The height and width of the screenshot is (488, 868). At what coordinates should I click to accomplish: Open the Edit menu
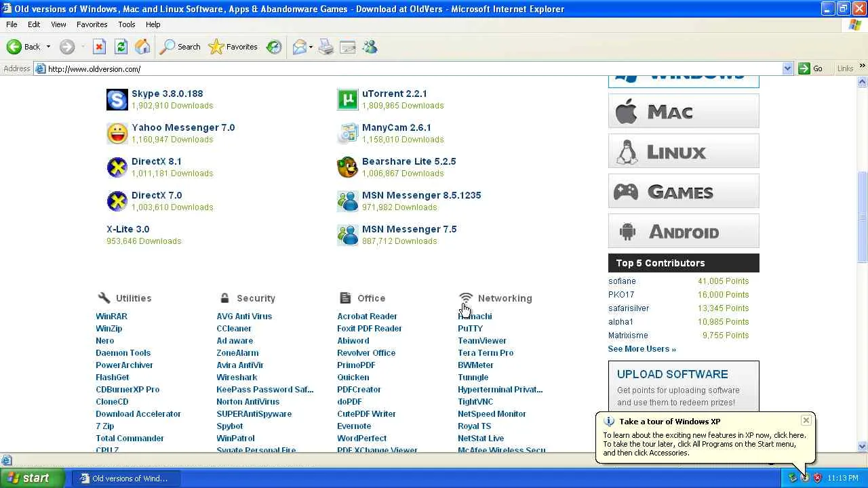(x=34, y=24)
